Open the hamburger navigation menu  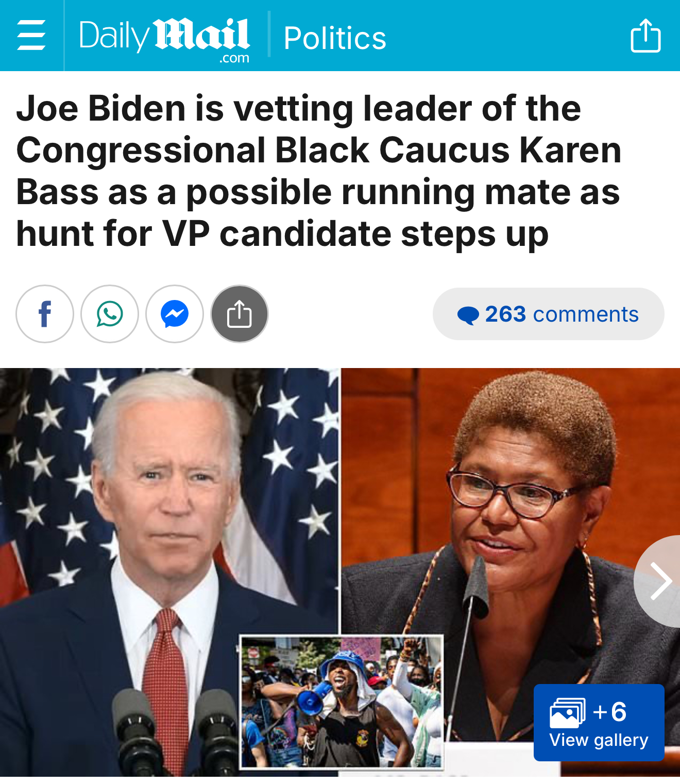pos(31,36)
